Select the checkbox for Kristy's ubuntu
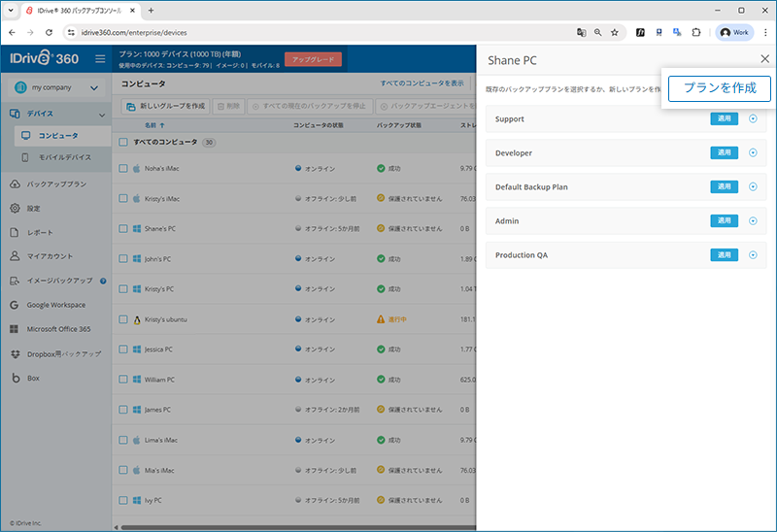This screenshot has height=532, width=777. pos(123,319)
